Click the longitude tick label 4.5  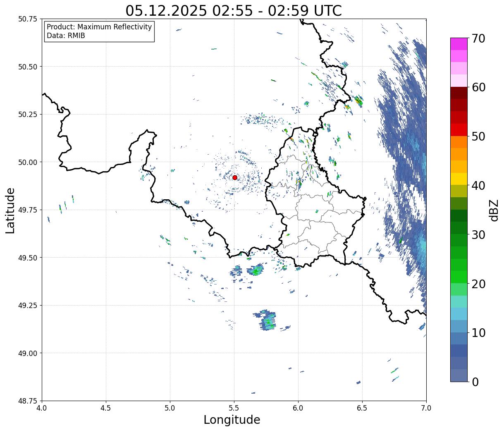(x=106, y=408)
